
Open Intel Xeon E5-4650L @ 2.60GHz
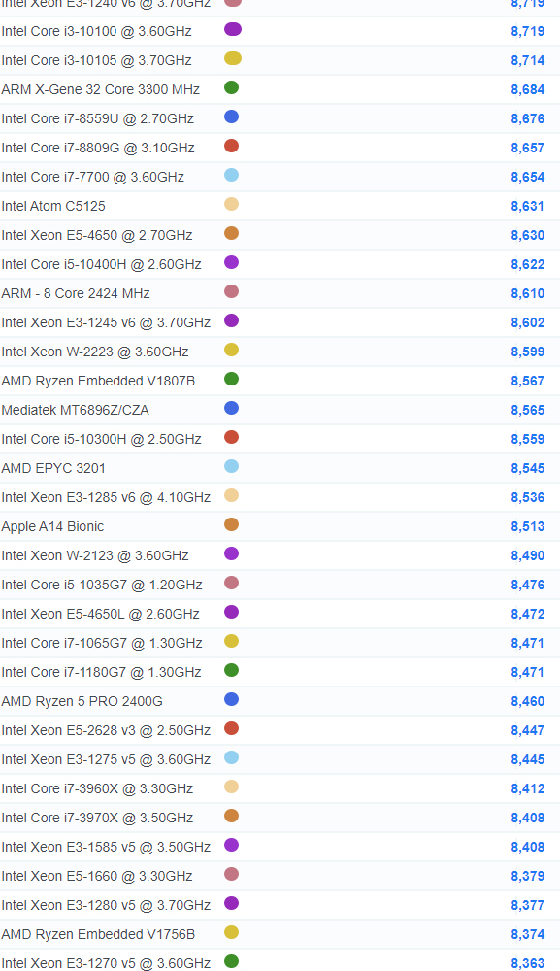click(100, 614)
